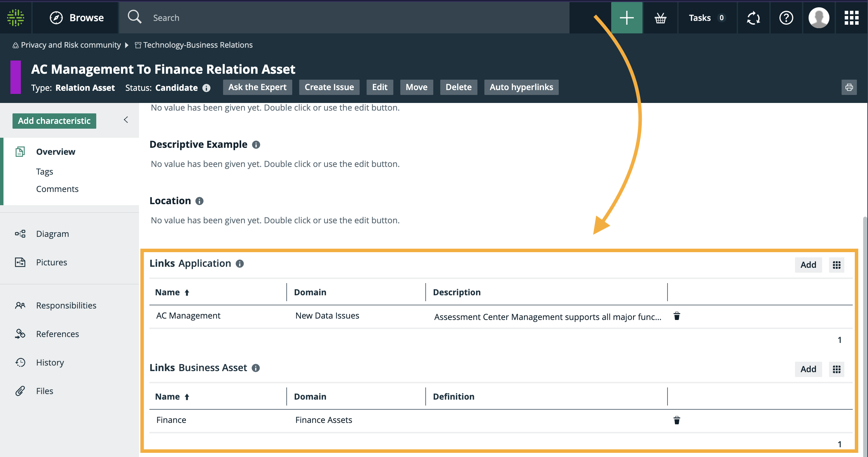The width and height of the screenshot is (868, 457).
Task: Click the Add characteristic button
Action: [x=54, y=121]
